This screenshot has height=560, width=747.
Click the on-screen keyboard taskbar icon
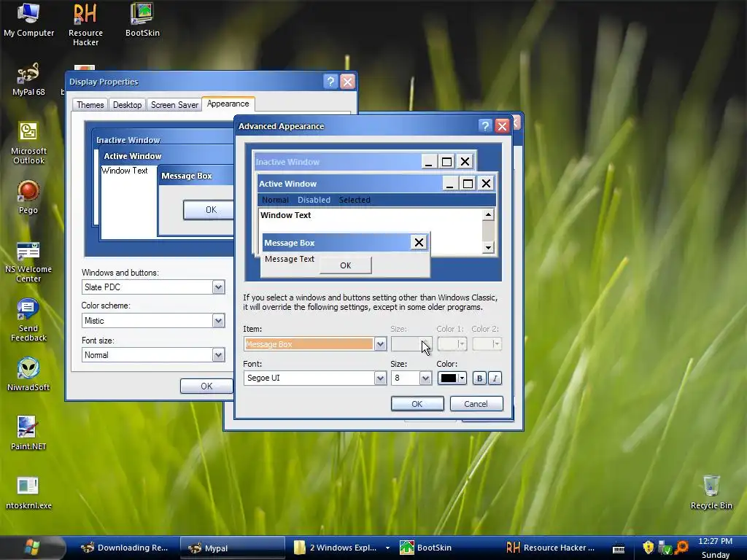[619, 548]
